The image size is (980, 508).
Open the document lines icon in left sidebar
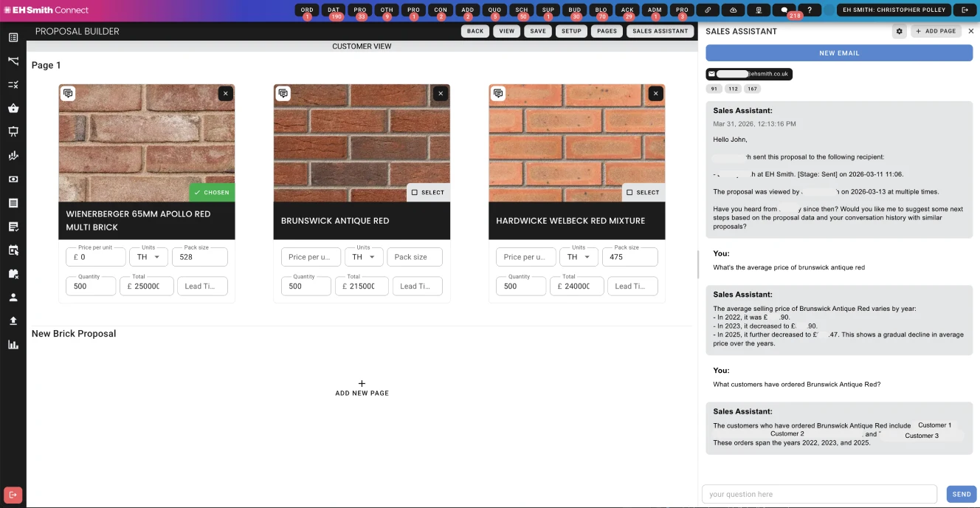point(13,203)
